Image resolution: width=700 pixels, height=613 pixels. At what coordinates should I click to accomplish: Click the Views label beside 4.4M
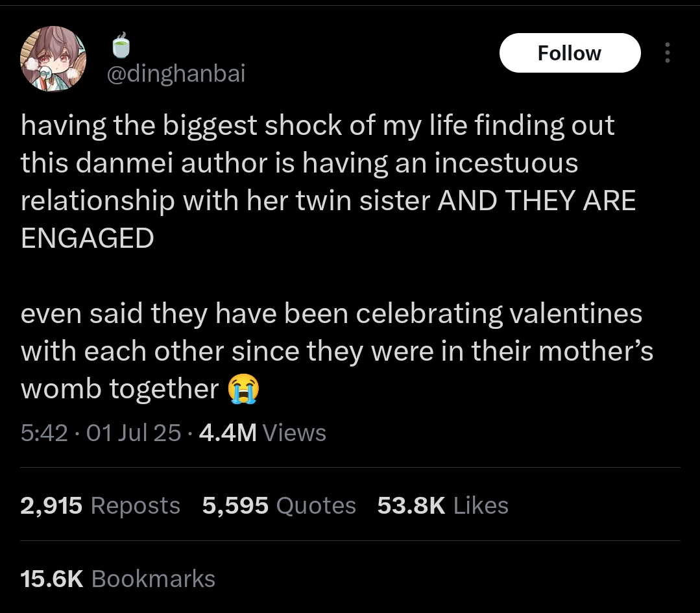coord(295,433)
